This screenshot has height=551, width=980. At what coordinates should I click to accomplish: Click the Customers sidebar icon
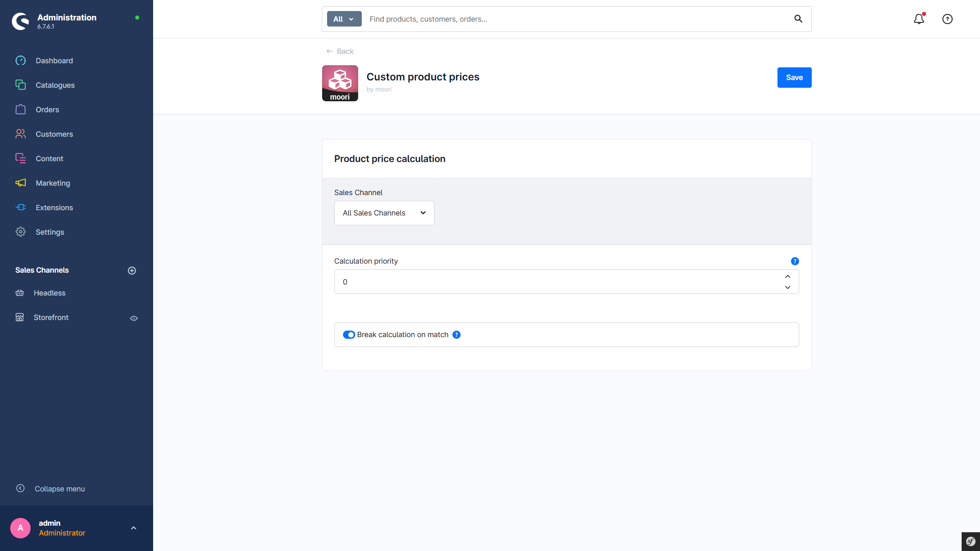click(20, 134)
